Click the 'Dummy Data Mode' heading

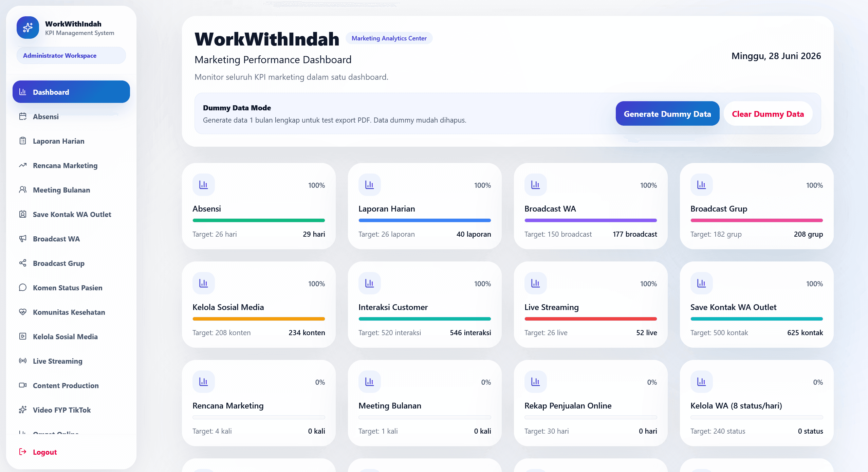[x=237, y=108]
